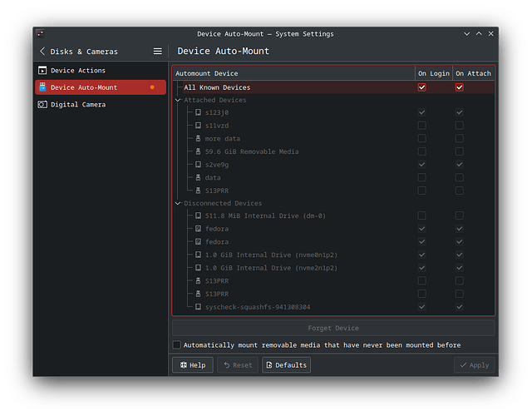
Task: Click the On Attach column header
Action: [473, 73]
